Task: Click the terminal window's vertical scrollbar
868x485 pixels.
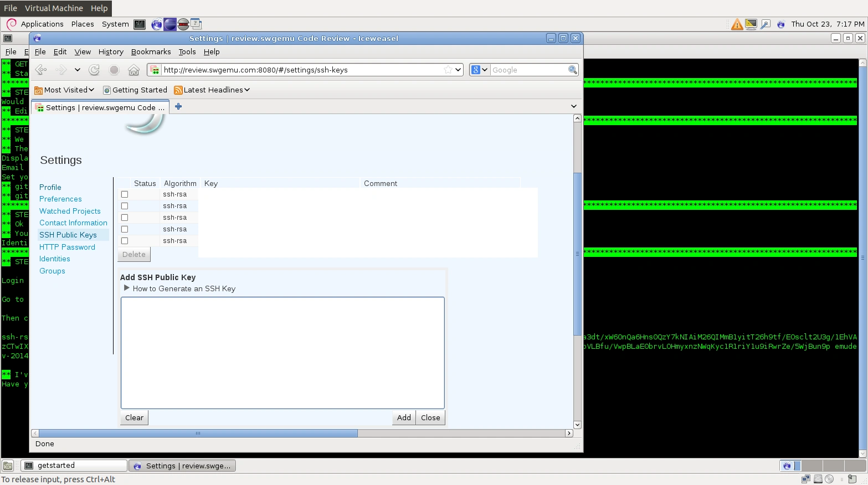Action: pyautogui.click(x=862, y=257)
